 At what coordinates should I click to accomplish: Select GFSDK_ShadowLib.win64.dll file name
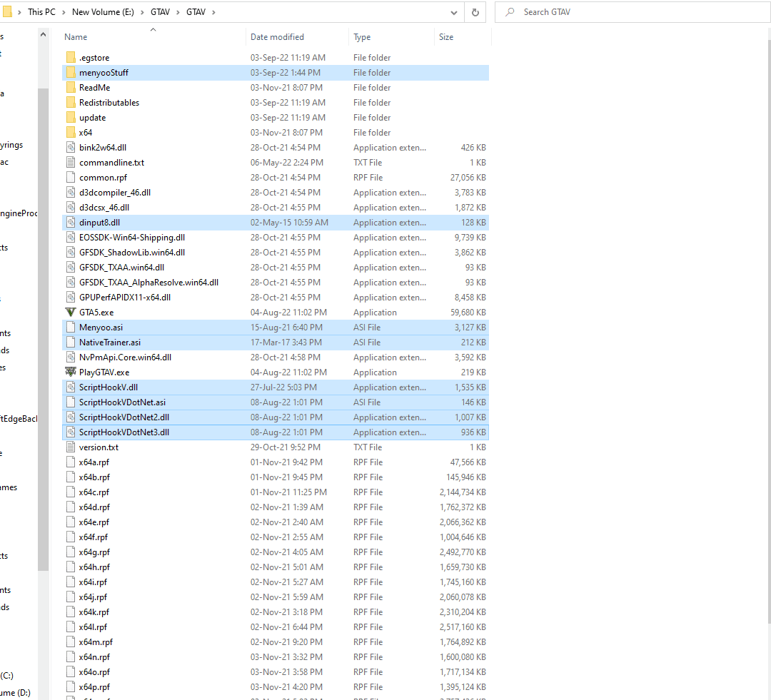pos(132,253)
